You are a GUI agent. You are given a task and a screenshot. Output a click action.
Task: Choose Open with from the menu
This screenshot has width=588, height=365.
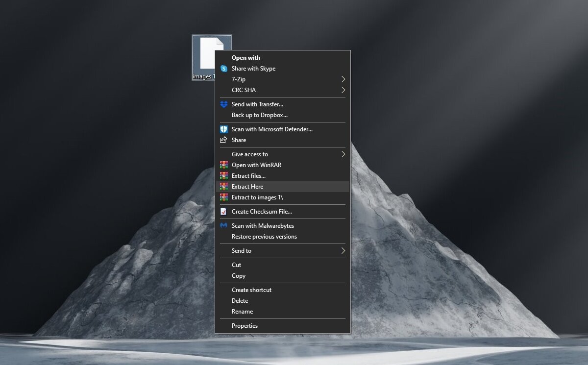[246, 57]
